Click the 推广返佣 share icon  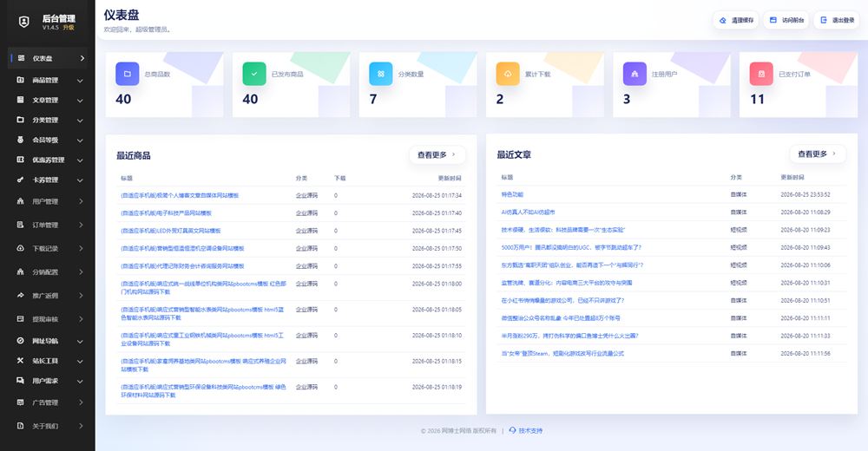(x=21, y=296)
